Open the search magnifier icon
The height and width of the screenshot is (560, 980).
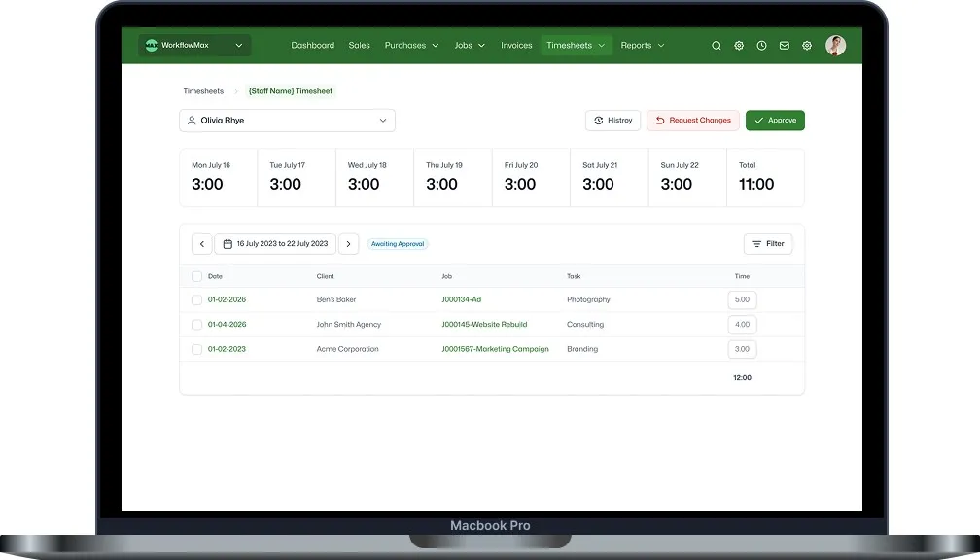coord(717,46)
